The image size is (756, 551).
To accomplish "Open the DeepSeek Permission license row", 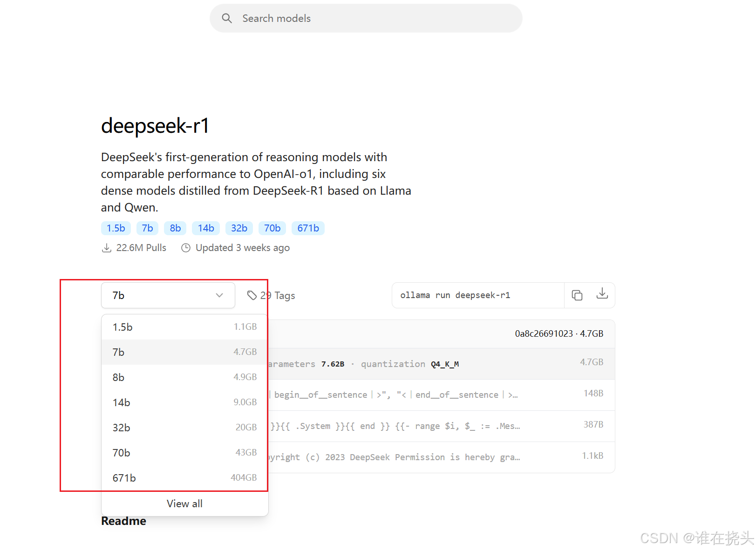I will point(441,457).
